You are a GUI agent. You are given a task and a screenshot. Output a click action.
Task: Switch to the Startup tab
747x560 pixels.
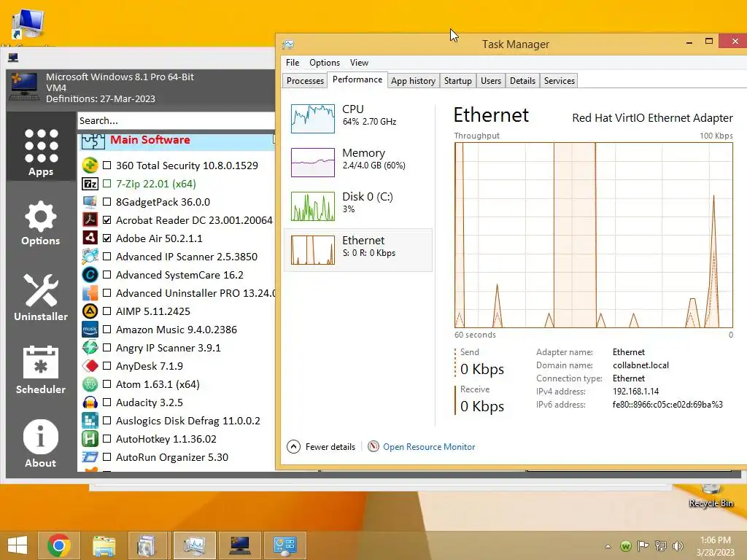tap(458, 80)
